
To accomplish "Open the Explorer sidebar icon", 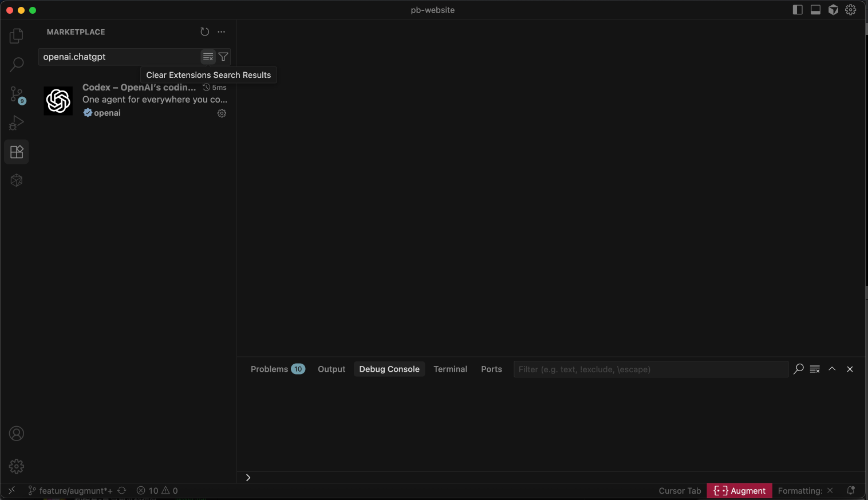I will [x=16, y=36].
